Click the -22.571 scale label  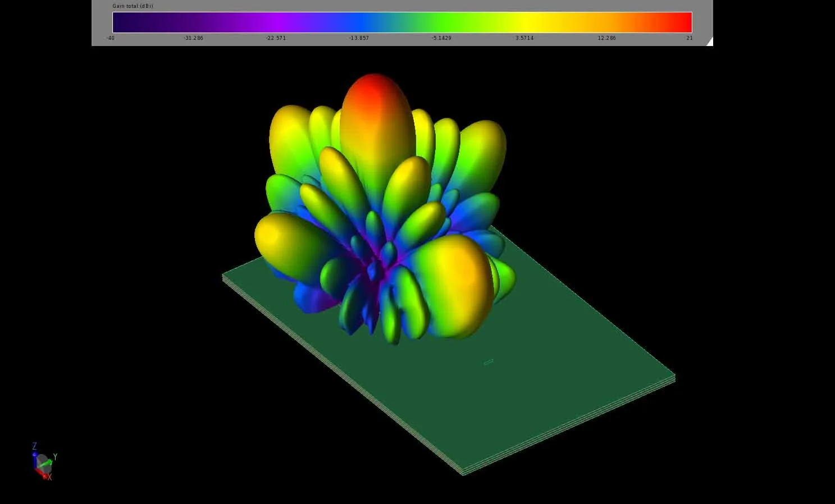(x=276, y=38)
